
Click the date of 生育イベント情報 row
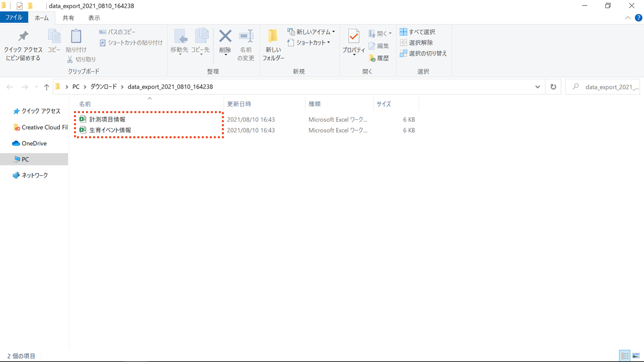[x=251, y=130]
